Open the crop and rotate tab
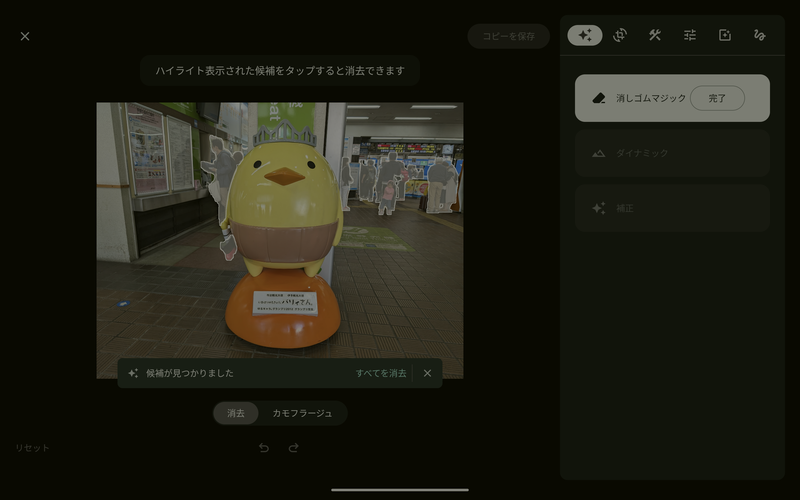This screenshot has width=800, height=500. pyautogui.click(x=620, y=35)
